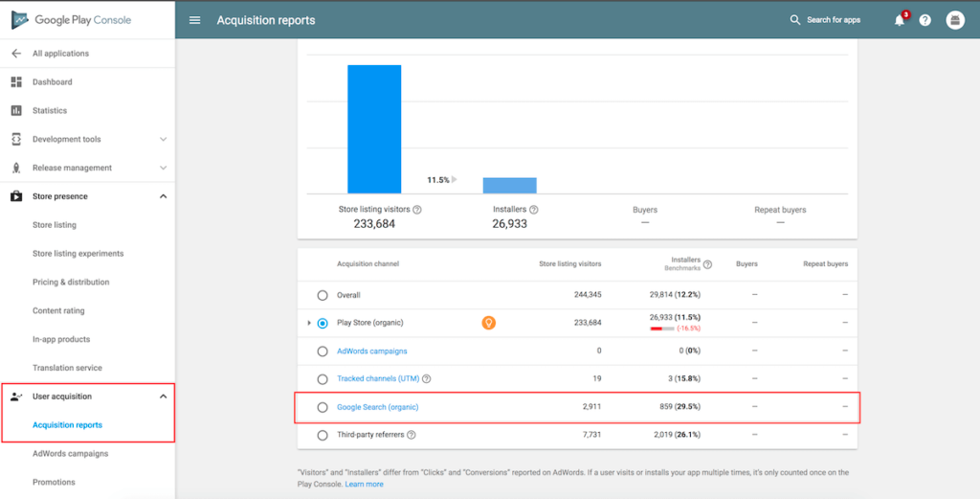
Task: Click the orange lightbulb tip icon
Action: 488,324
